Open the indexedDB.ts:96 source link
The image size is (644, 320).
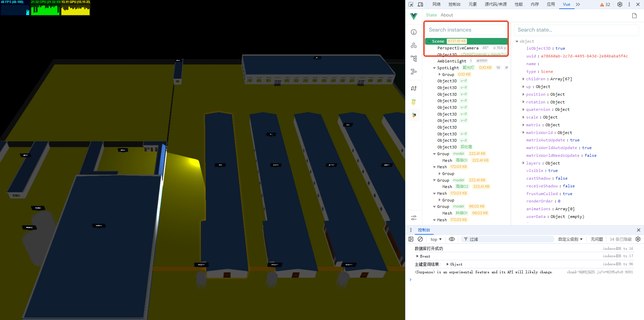(618, 264)
